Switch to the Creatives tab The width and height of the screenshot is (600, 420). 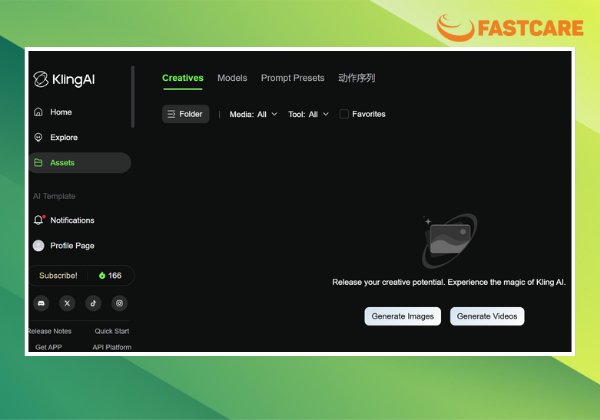pyautogui.click(x=183, y=78)
